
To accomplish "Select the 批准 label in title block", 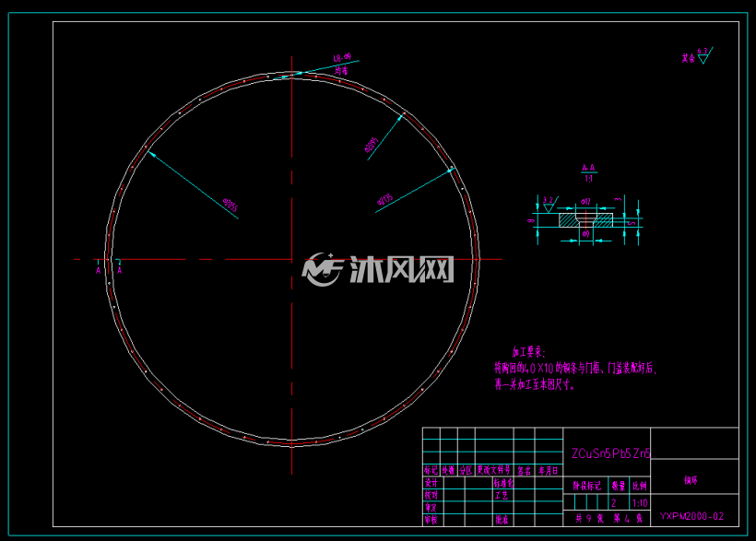I will coord(502,520).
